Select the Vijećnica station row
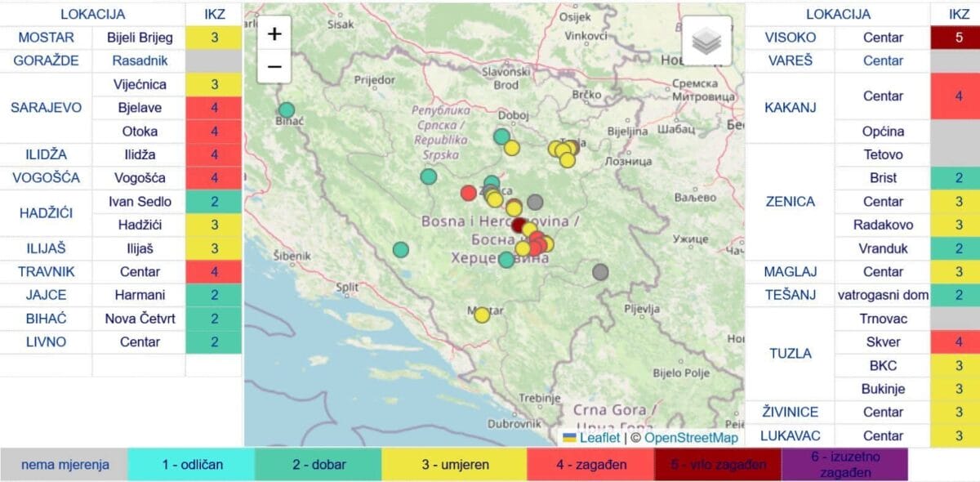Viewport: 980px width, 482px height. [x=139, y=84]
